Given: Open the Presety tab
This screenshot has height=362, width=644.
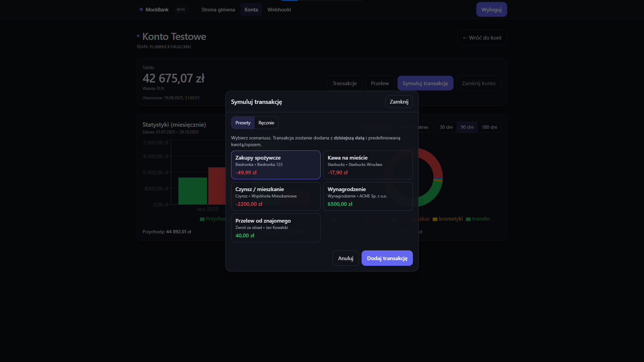Looking at the screenshot, I should [243, 123].
